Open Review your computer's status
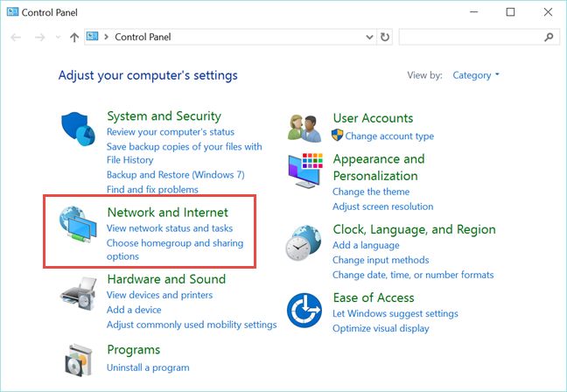The image size is (567, 392). (x=171, y=132)
